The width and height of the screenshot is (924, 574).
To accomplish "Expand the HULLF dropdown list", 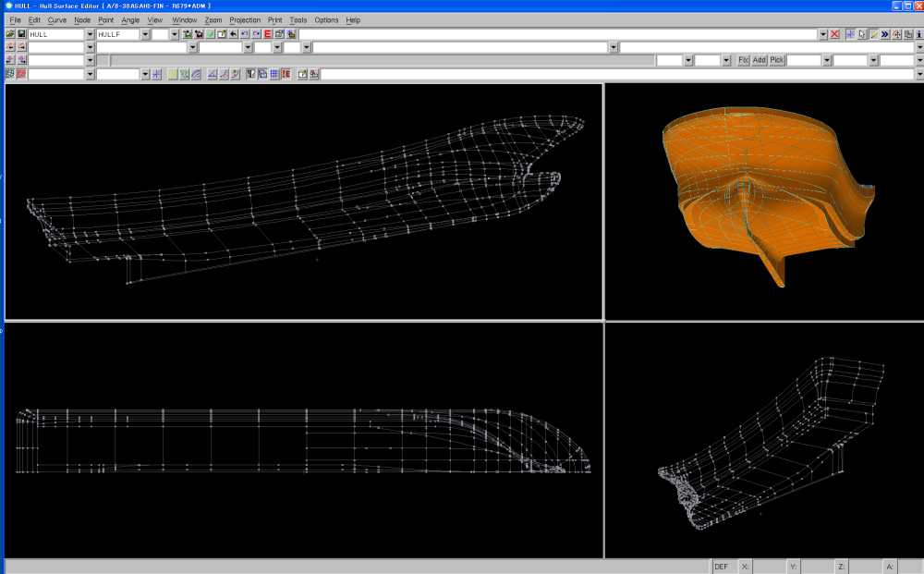I will (144, 34).
